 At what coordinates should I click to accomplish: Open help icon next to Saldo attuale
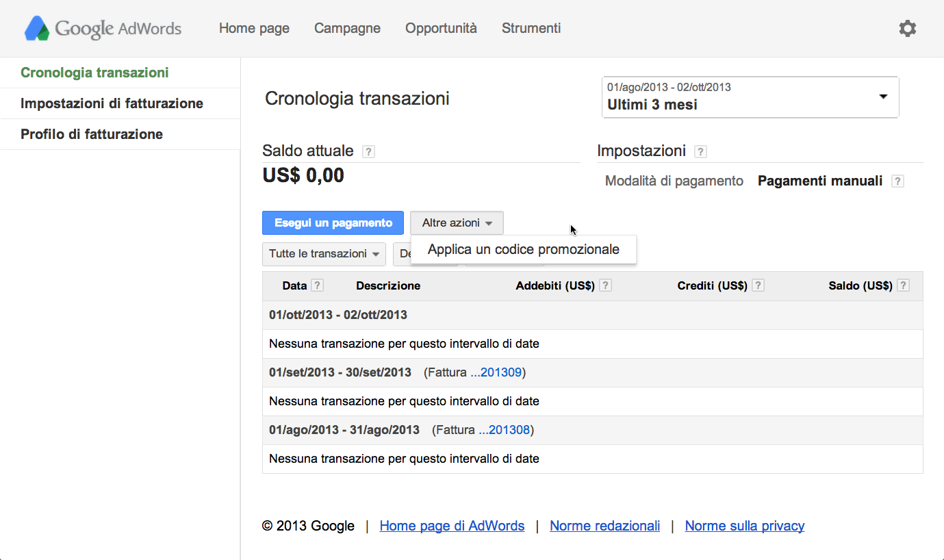[x=369, y=152]
